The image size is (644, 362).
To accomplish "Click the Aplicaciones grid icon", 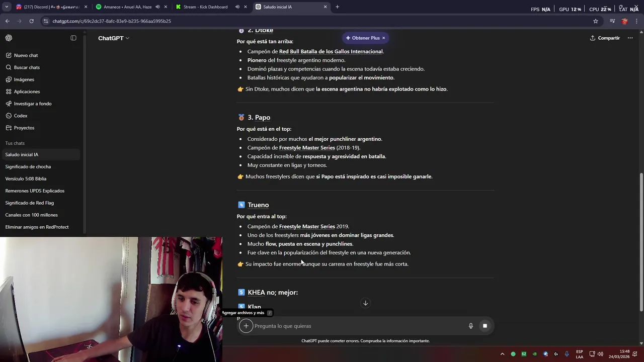I will click(9, 92).
